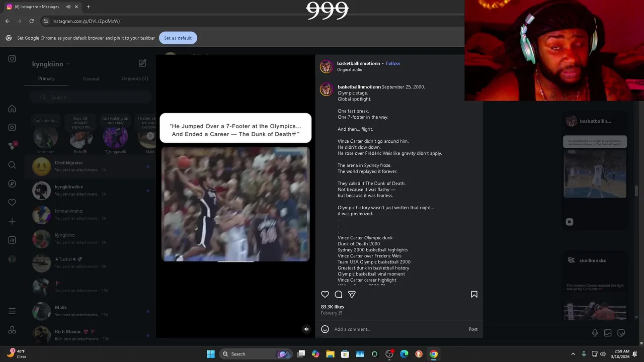Viewport: 644px width, 362px height.
Task: Save the post with the bookmark icon
Action: click(x=474, y=295)
